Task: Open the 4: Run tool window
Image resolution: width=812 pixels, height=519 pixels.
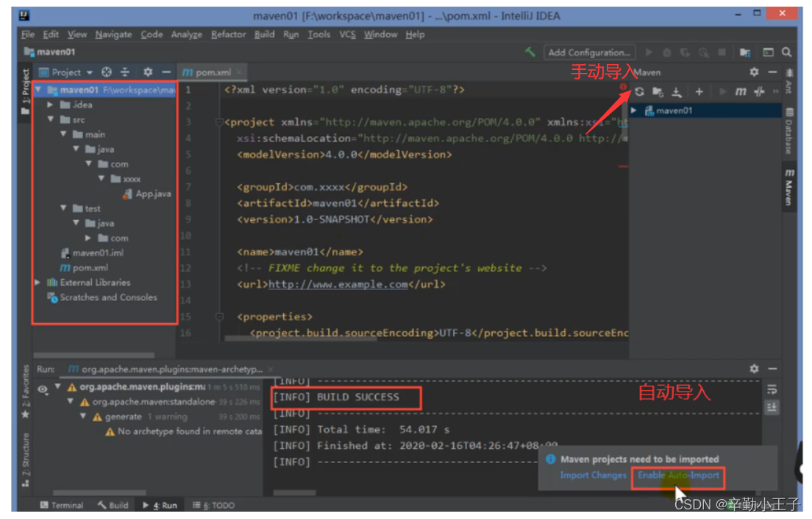Action: pos(160,505)
